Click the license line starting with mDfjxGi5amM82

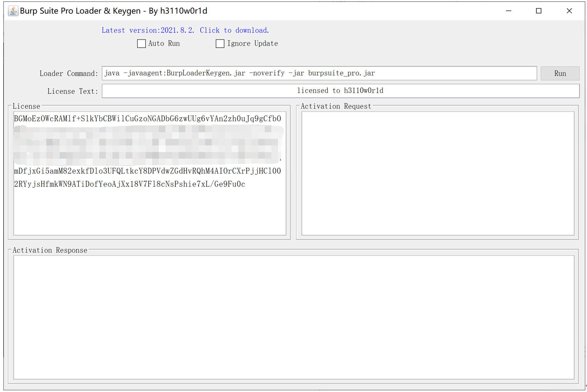click(x=148, y=171)
